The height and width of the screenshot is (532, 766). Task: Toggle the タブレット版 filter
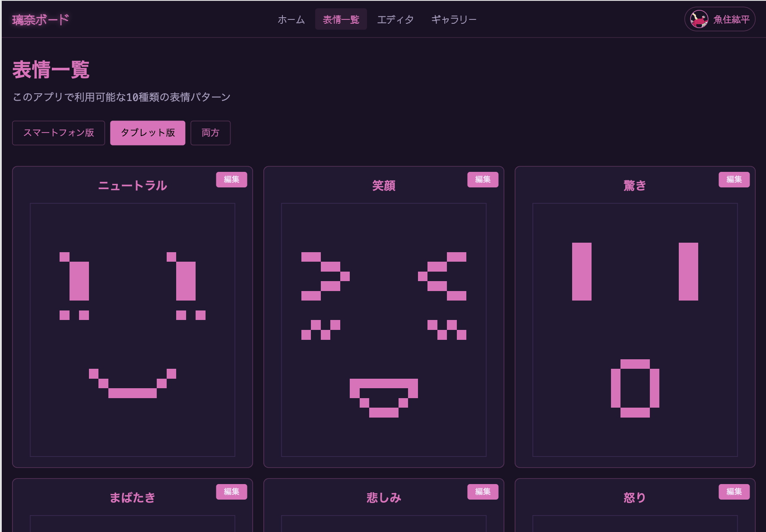pyautogui.click(x=148, y=133)
